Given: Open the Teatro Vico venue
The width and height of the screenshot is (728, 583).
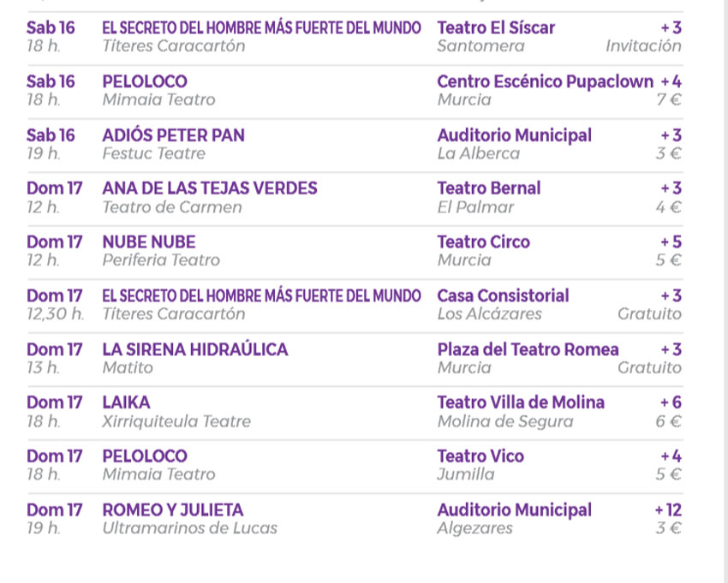Looking at the screenshot, I should click(x=480, y=456).
